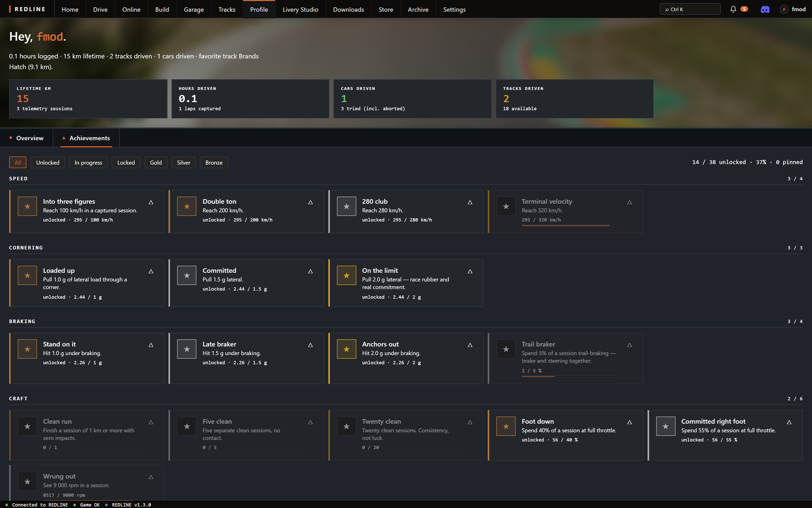Click the fmod user avatar
Screen dimensions: 812x508
784,9
